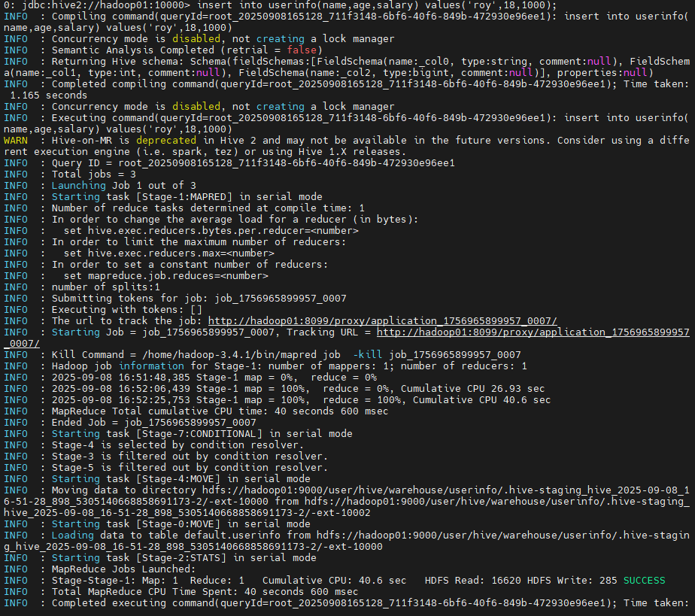Image resolution: width=695 pixels, height=616 pixels.
Task: Open the Tracking URL in the Starting Job line
Action: click(533, 332)
